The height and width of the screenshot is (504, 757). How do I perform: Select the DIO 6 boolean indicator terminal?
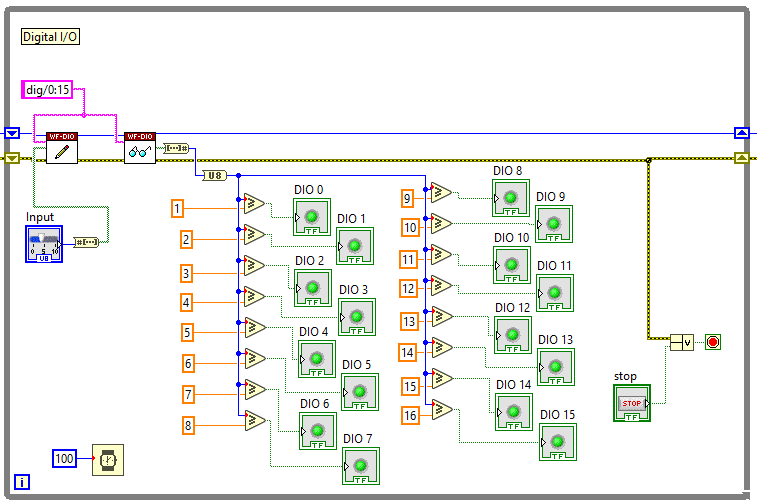coord(318,431)
